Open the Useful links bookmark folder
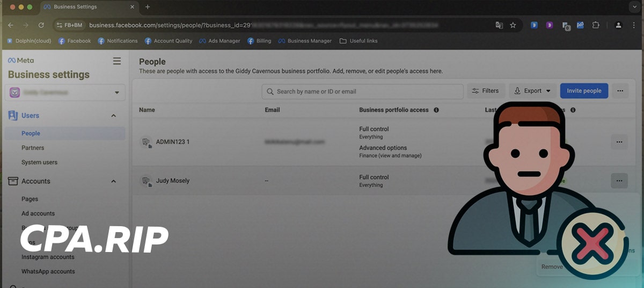The width and height of the screenshot is (644, 288). (x=358, y=41)
